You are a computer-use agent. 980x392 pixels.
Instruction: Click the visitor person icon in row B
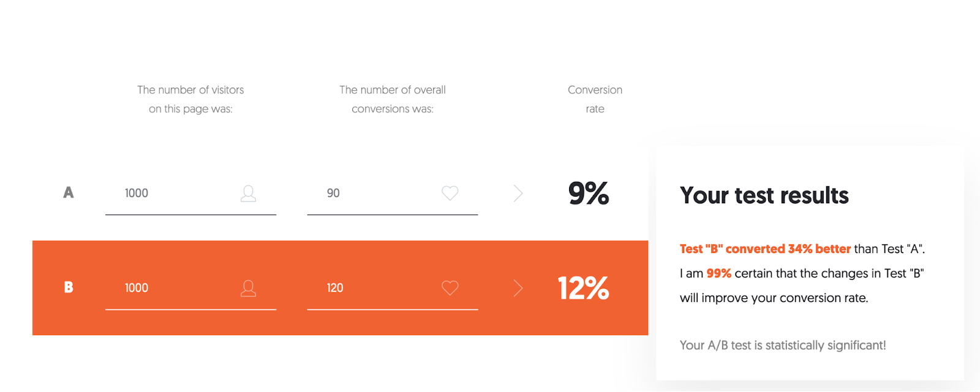pos(249,288)
